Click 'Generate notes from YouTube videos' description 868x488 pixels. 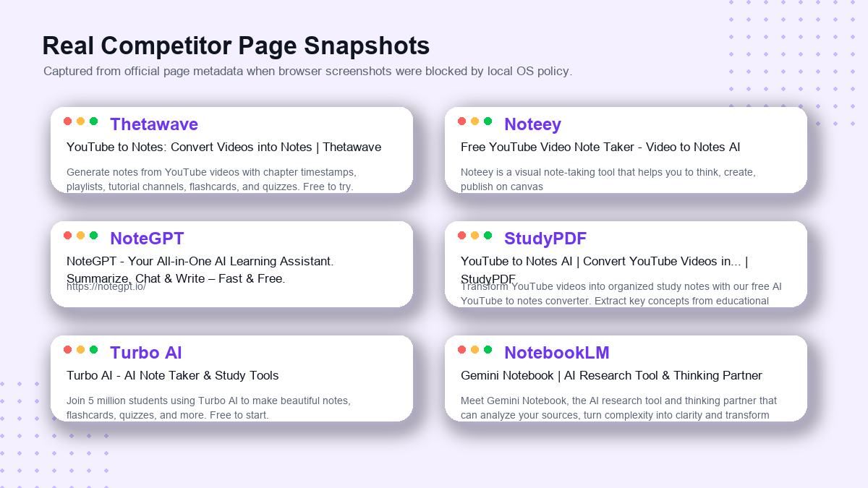pyautogui.click(x=211, y=179)
